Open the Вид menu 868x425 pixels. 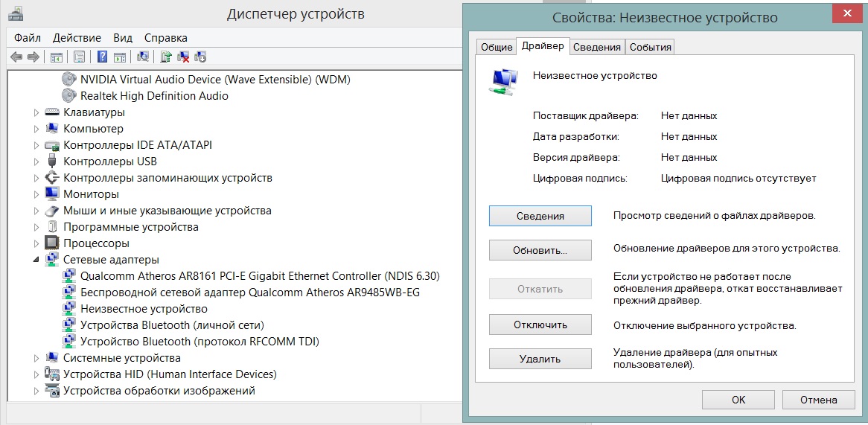pos(123,38)
